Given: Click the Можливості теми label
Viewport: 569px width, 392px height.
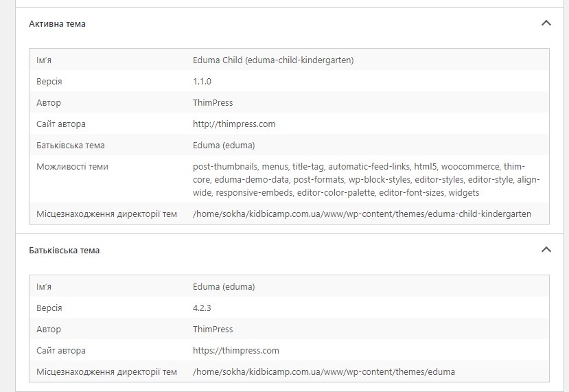Looking at the screenshot, I should pyautogui.click(x=72, y=167).
